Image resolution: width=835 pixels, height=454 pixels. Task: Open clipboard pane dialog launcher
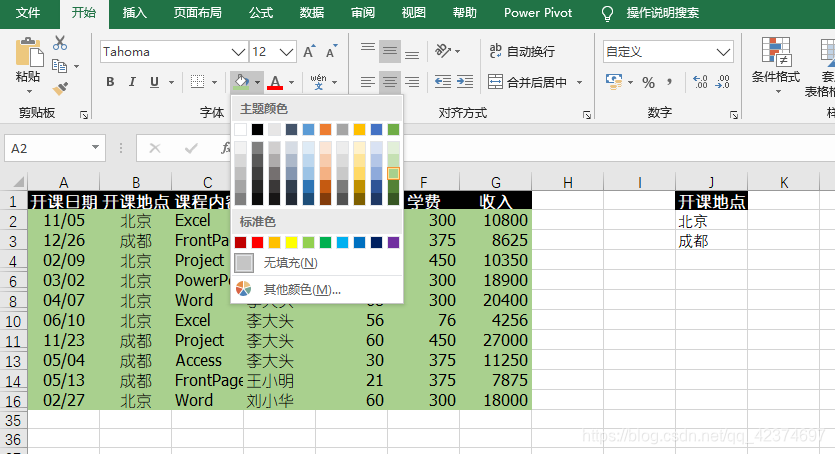84,114
